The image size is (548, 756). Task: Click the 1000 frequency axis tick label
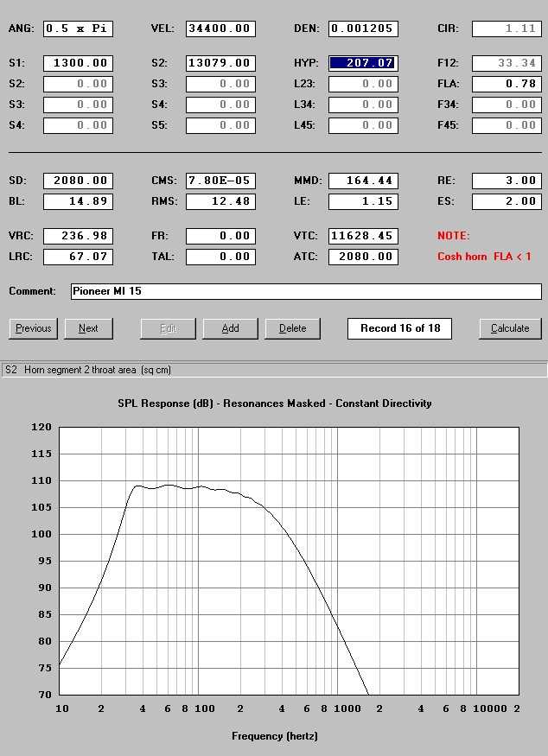pyautogui.click(x=347, y=708)
